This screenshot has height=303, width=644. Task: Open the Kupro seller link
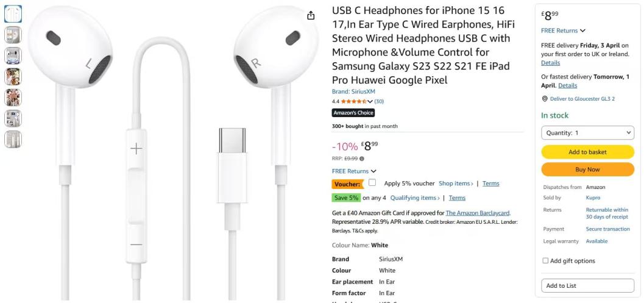[593, 198]
